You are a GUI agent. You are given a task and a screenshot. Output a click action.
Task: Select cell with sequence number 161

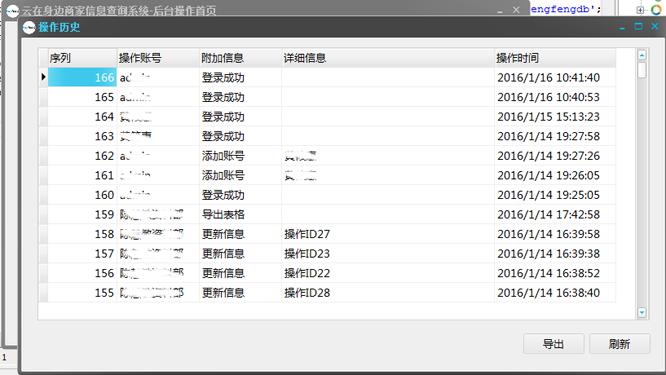[82, 175]
